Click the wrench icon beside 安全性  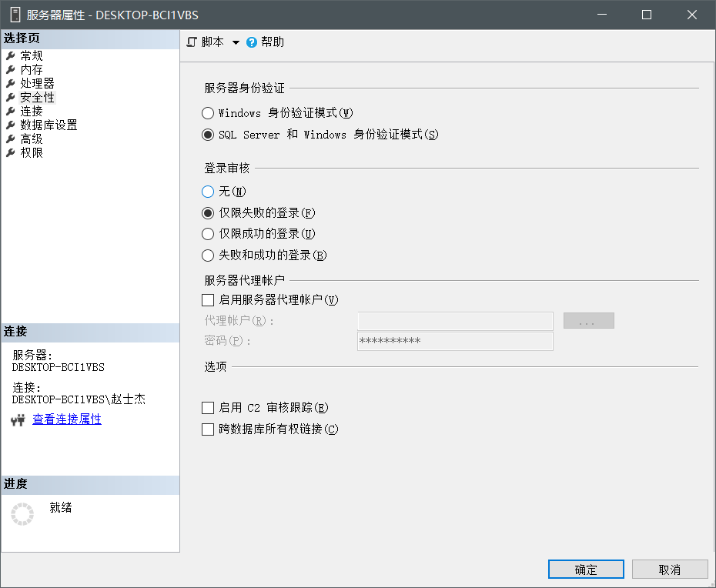point(11,97)
